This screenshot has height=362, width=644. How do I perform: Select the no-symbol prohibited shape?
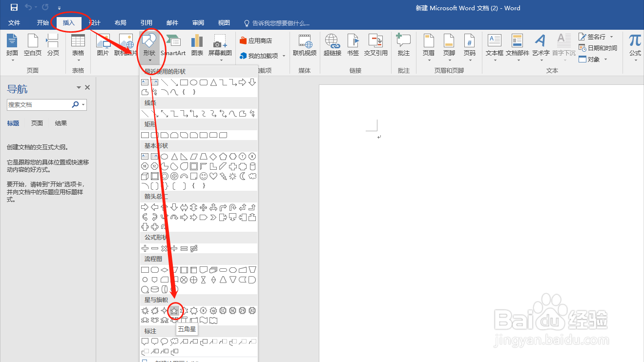pyautogui.click(x=174, y=176)
